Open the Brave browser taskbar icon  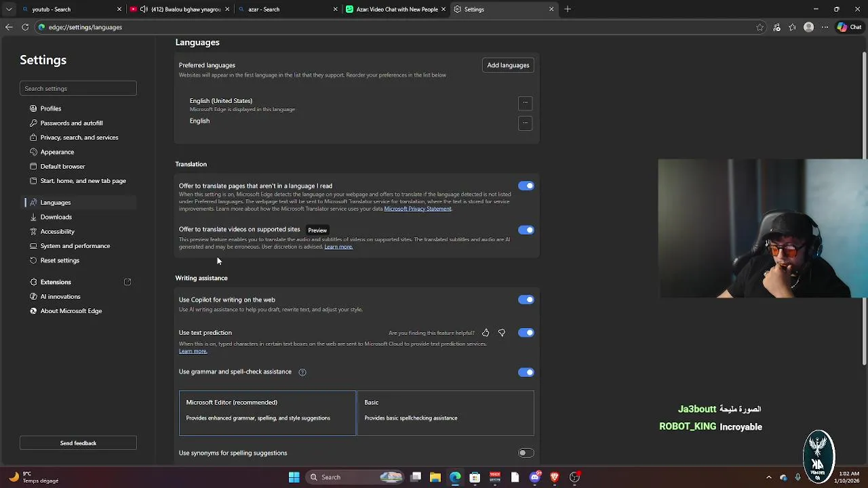click(x=555, y=477)
